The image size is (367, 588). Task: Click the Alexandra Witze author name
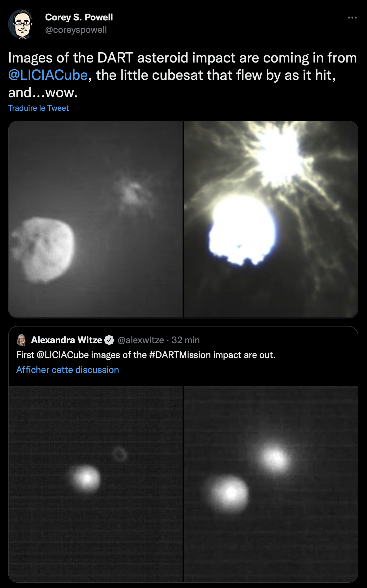tap(67, 340)
